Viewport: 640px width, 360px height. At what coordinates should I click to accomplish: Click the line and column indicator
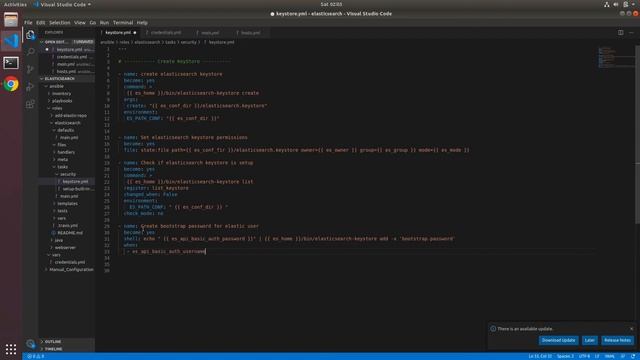tap(540, 356)
